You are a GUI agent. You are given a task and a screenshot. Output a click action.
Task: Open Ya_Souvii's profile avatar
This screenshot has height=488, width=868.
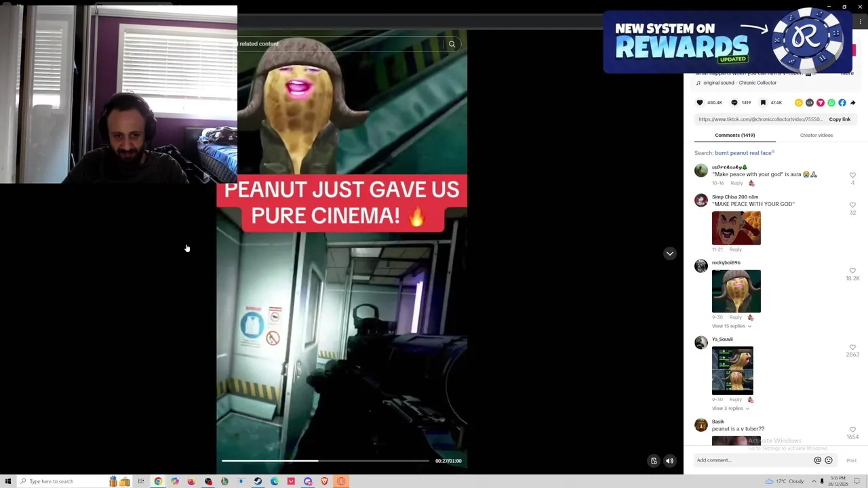coord(701,342)
